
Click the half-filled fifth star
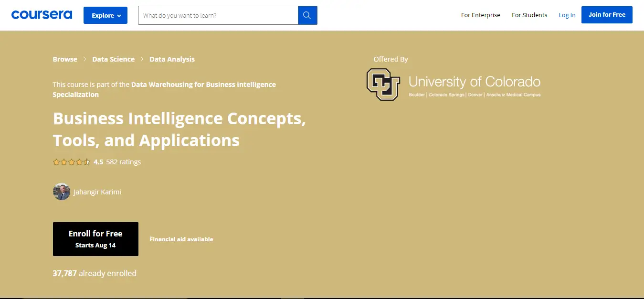click(87, 162)
